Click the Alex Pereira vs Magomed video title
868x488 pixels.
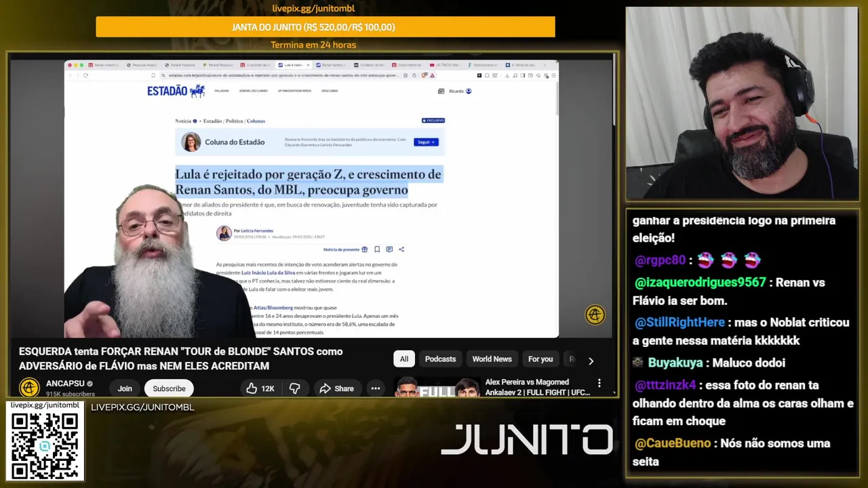pyautogui.click(x=537, y=387)
